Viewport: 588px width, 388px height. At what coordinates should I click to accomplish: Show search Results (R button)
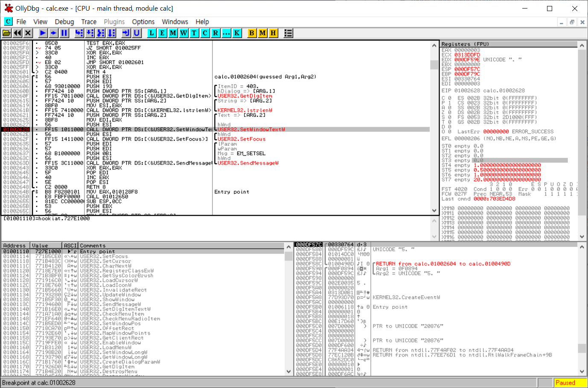point(216,33)
